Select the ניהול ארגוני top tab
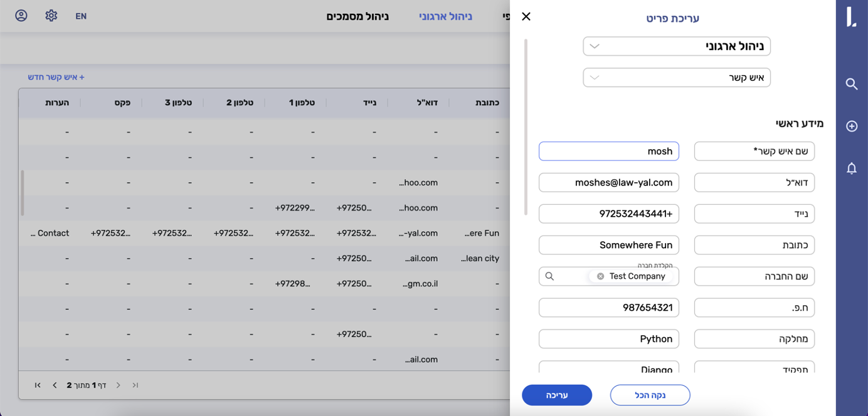This screenshot has height=416, width=868. point(445,16)
